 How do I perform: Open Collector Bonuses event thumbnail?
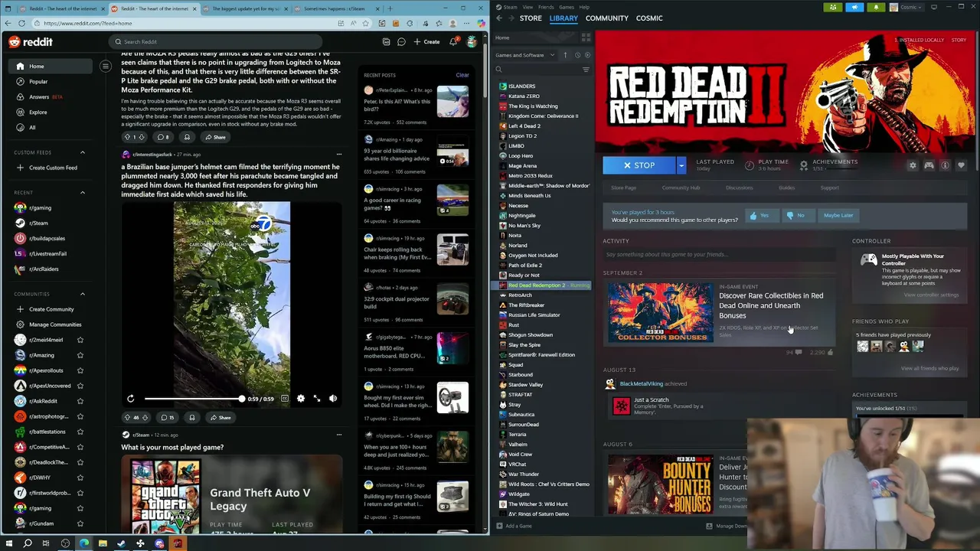(x=660, y=312)
